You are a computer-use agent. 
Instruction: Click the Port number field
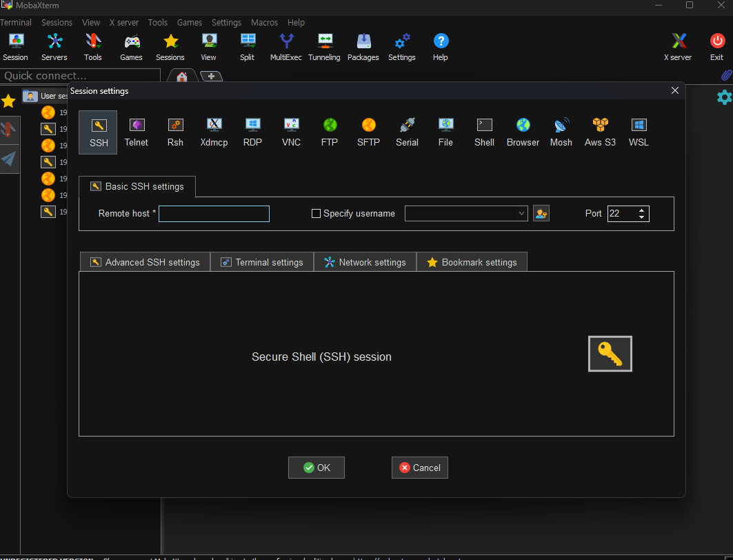coord(622,214)
